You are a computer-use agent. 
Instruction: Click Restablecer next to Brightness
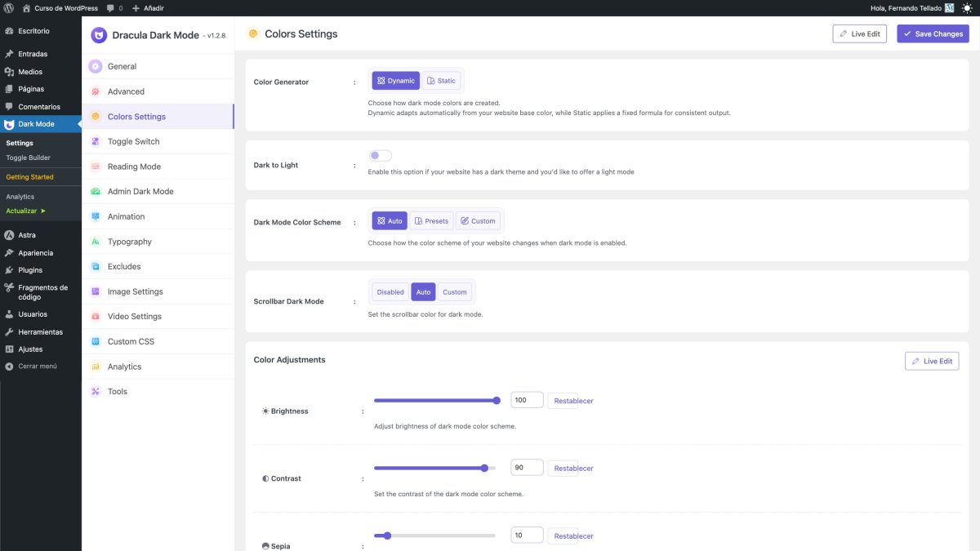[573, 401]
